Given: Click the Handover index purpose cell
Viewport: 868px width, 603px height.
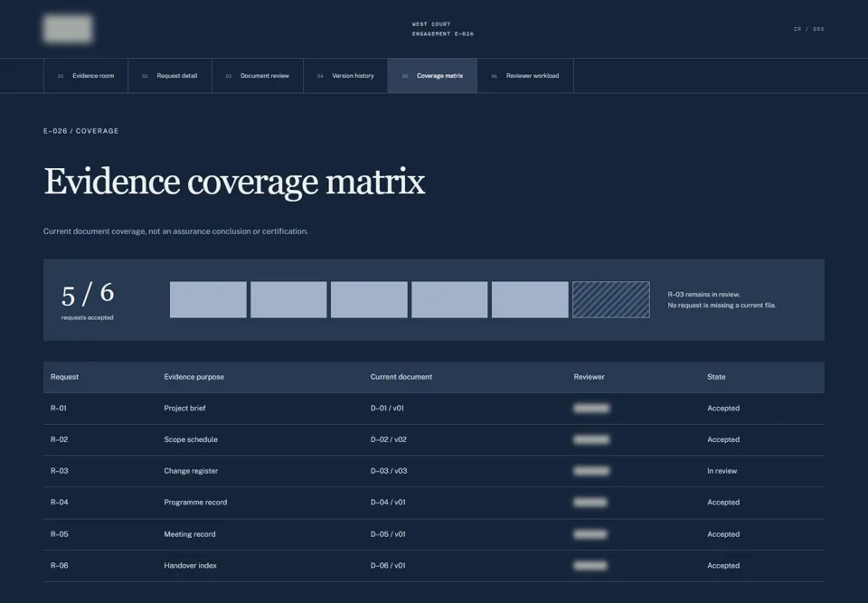Looking at the screenshot, I should click(x=190, y=565).
